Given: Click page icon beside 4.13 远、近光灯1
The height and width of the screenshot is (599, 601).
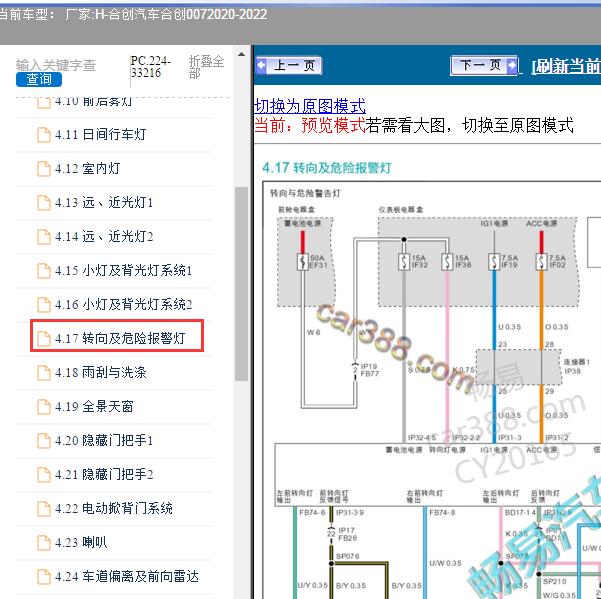Looking at the screenshot, I should (x=44, y=203).
